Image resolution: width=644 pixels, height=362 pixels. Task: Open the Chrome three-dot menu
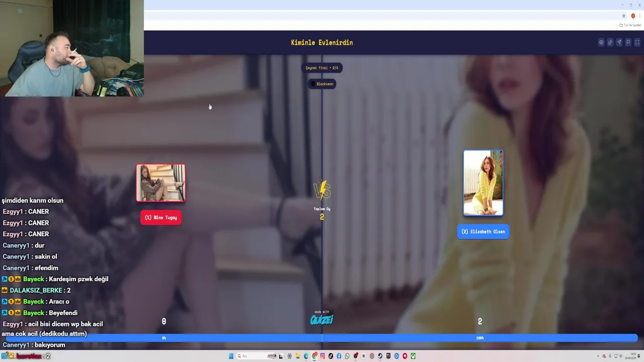(639, 16)
